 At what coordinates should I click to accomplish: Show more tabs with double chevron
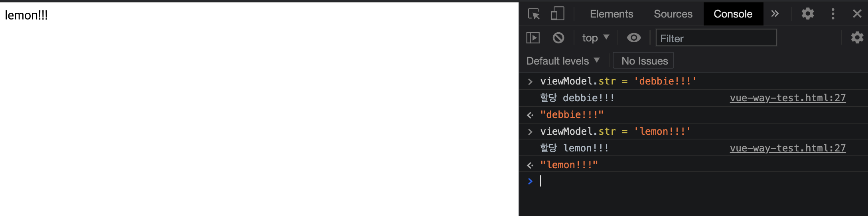[x=775, y=14]
